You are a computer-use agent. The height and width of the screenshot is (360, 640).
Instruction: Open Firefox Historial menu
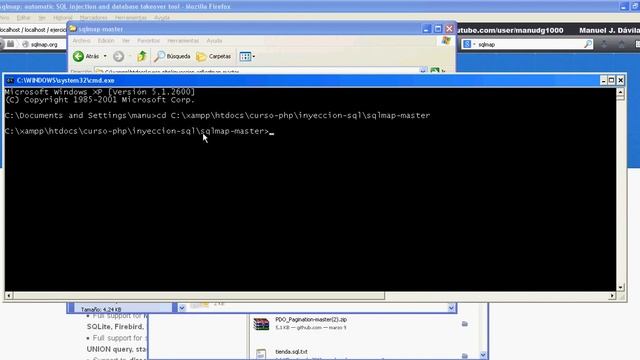(62, 18)
